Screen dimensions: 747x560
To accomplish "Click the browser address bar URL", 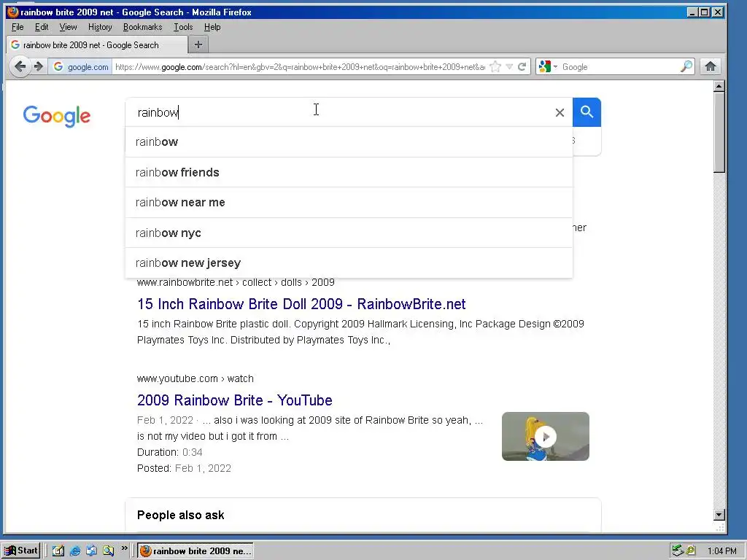I will coord(300,66).
